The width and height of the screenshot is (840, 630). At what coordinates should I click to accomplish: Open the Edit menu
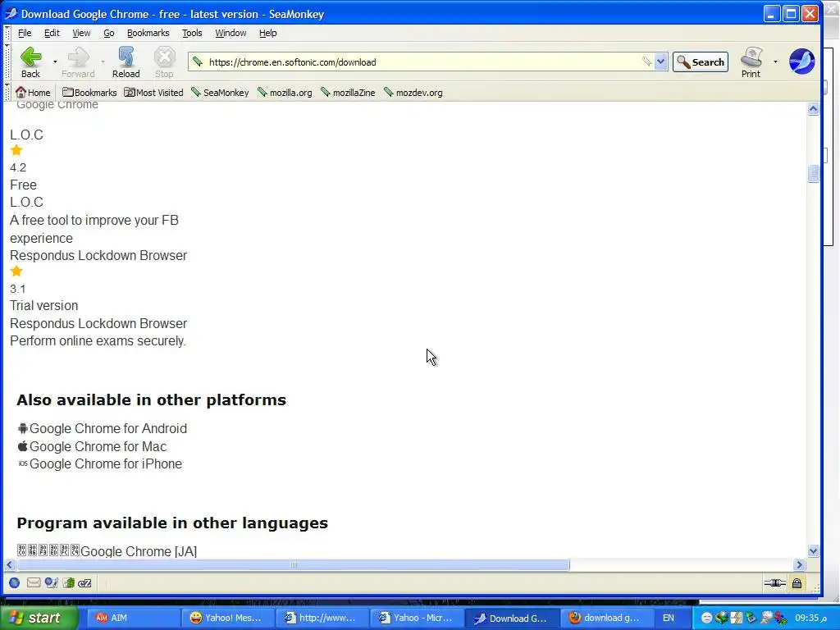(x=52, y=33)
